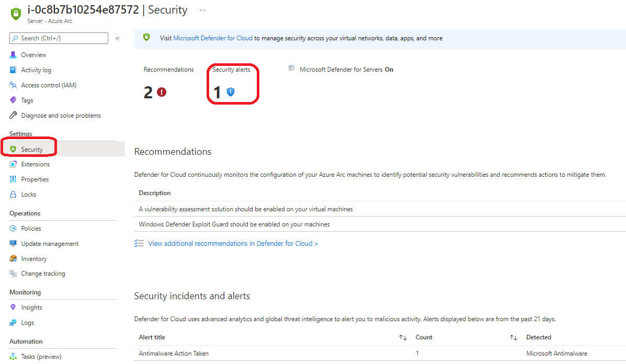Collapse the sidebar with the double chevron
626x364 pixels.
point(118,38)
